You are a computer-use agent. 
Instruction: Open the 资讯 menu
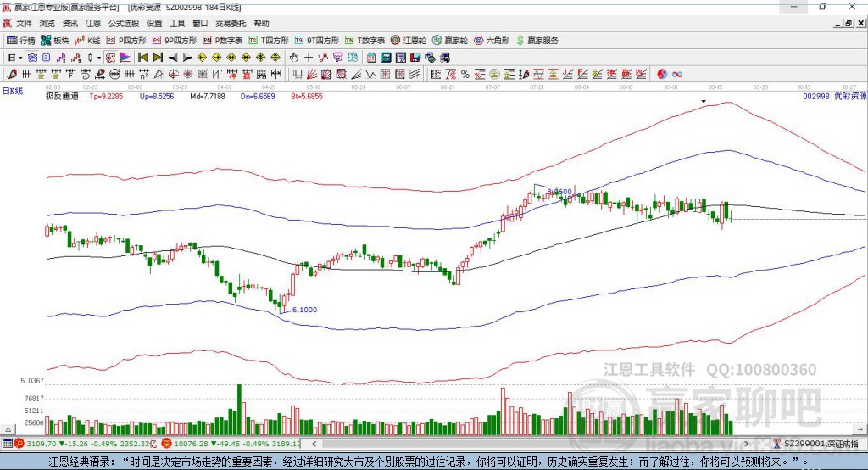[x=70, y=23]
